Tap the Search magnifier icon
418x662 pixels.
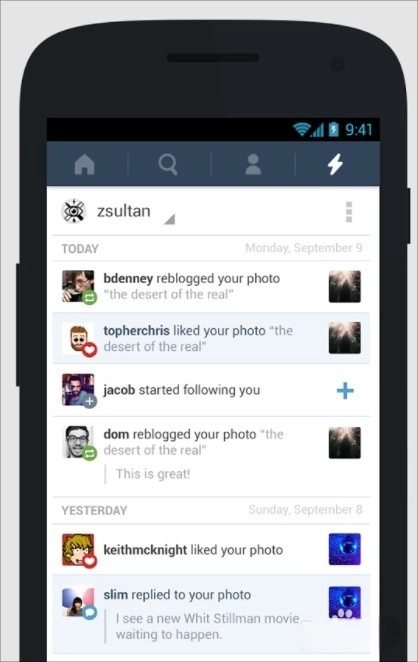pyautogui.click(x=168, y=164)
